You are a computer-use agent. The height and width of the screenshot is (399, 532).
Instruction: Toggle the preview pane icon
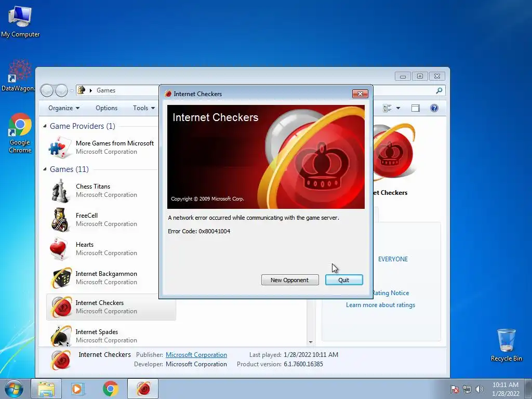coord(415,108)
